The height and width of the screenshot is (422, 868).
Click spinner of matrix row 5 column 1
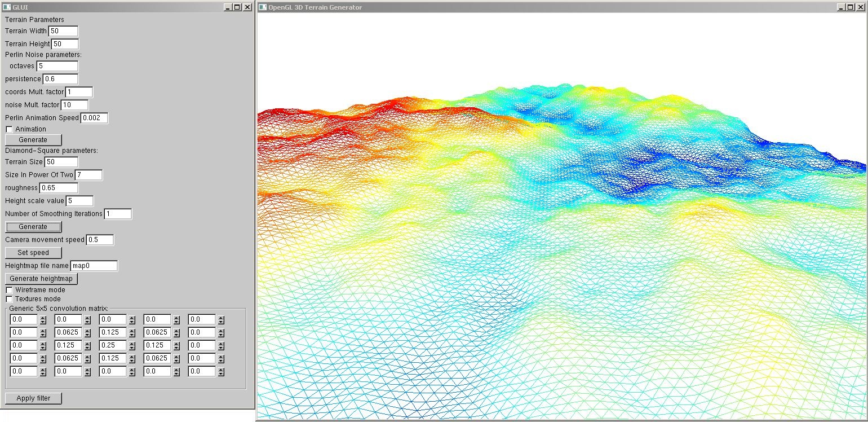tap(43, 372)
